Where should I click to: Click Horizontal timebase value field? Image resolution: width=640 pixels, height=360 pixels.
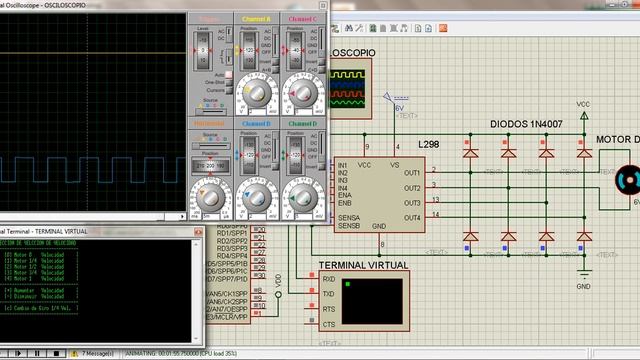(x=211, y=216)
